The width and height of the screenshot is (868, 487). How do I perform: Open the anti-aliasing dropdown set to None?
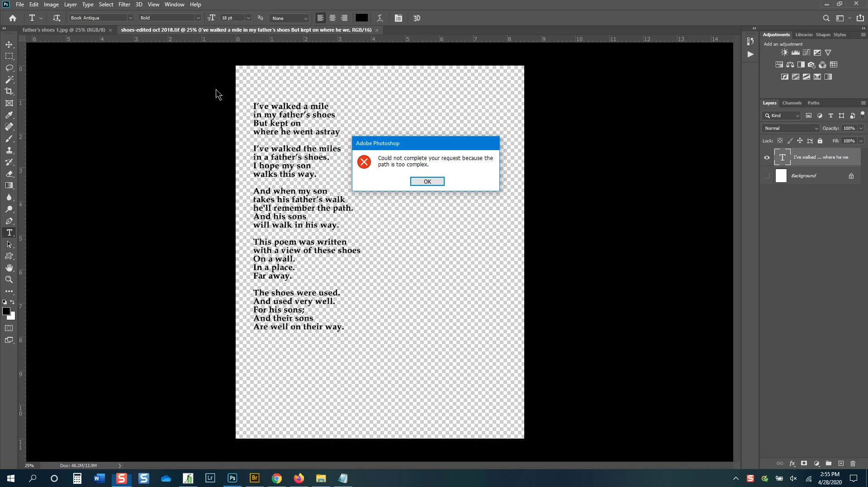point(289,18)
